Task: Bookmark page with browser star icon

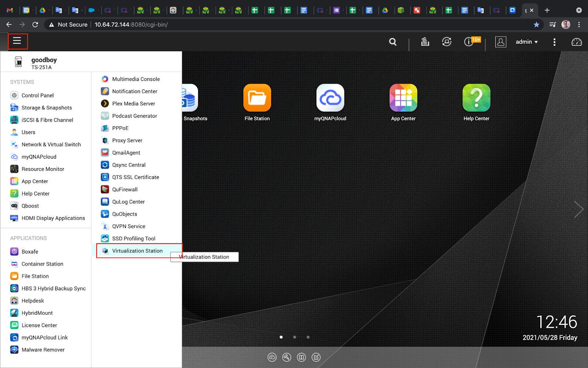Action: (x=537, y=25)
